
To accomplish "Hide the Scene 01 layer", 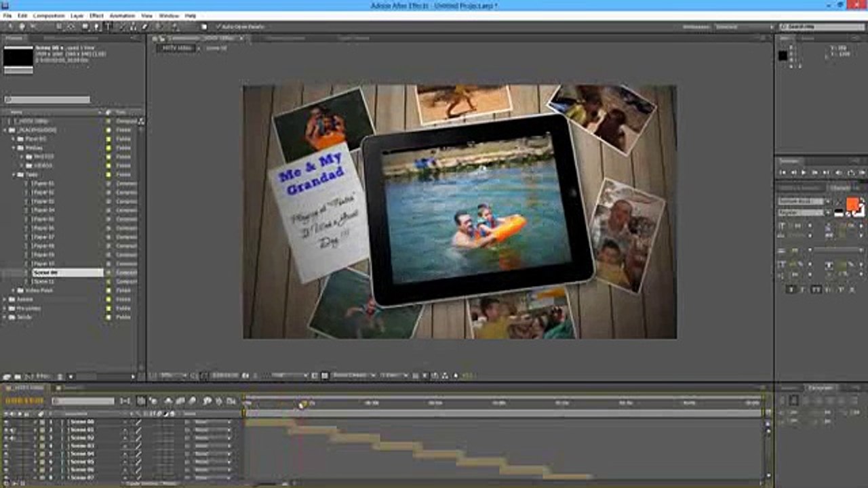I will [6, 430].
